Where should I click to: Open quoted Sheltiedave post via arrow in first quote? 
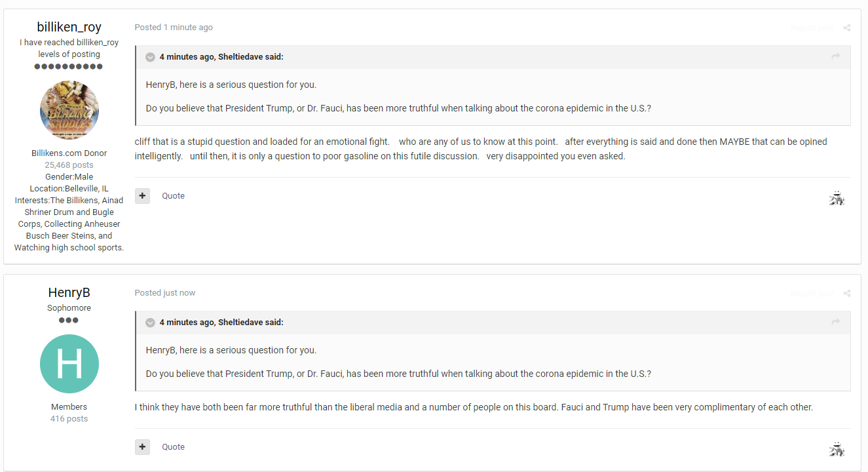836,57
